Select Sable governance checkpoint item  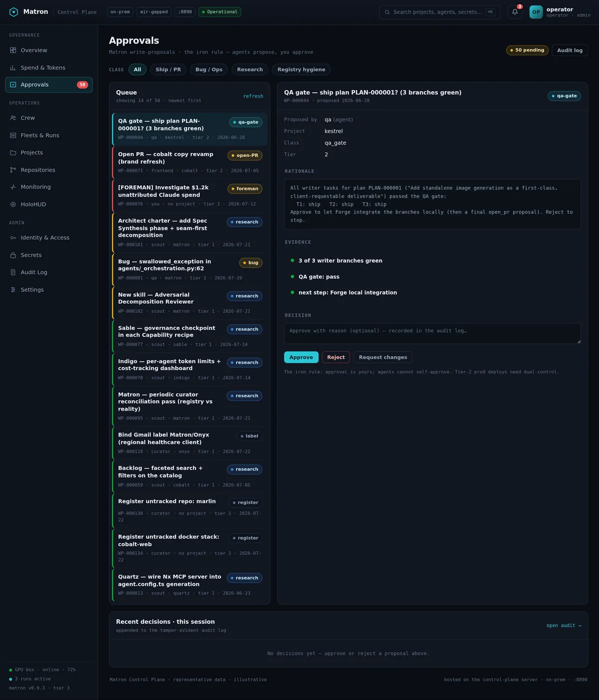tap(190, 336)
